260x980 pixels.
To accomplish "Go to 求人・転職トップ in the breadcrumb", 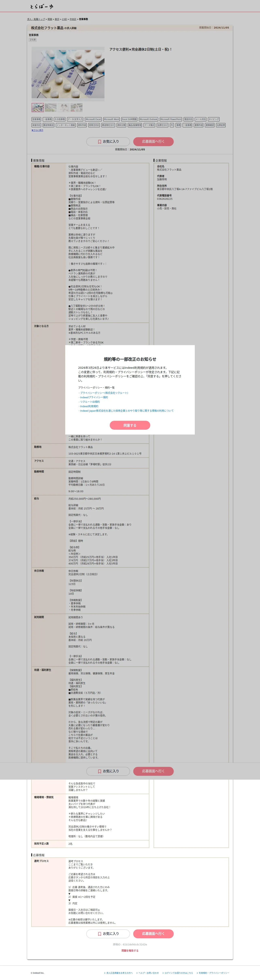I will click(36, 19).
